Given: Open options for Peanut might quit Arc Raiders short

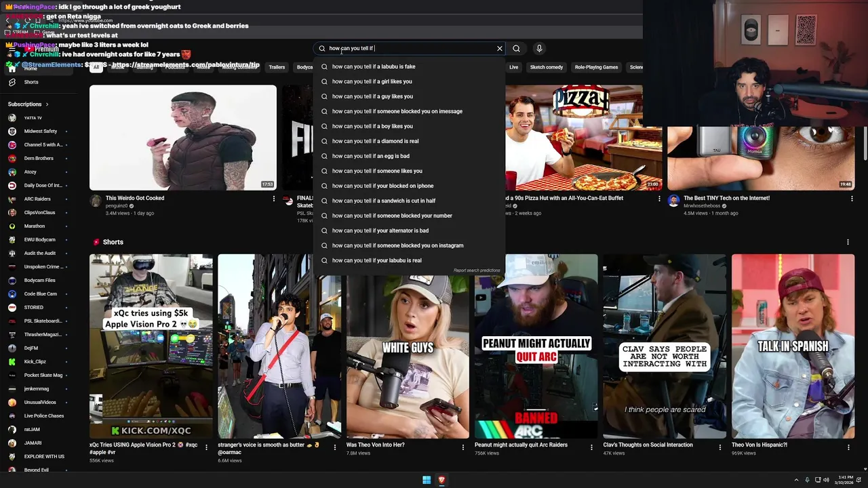Looking at the screenshot, I should click(592, 447).
